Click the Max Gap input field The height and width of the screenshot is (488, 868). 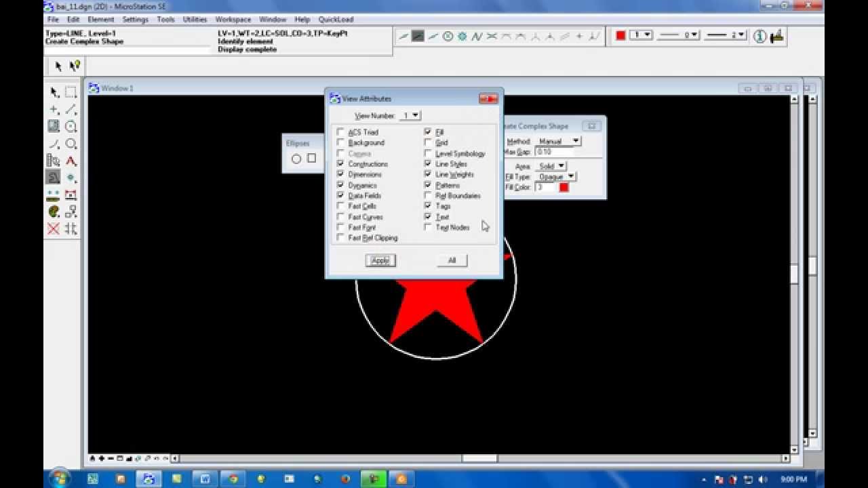(x=553, y=152)
